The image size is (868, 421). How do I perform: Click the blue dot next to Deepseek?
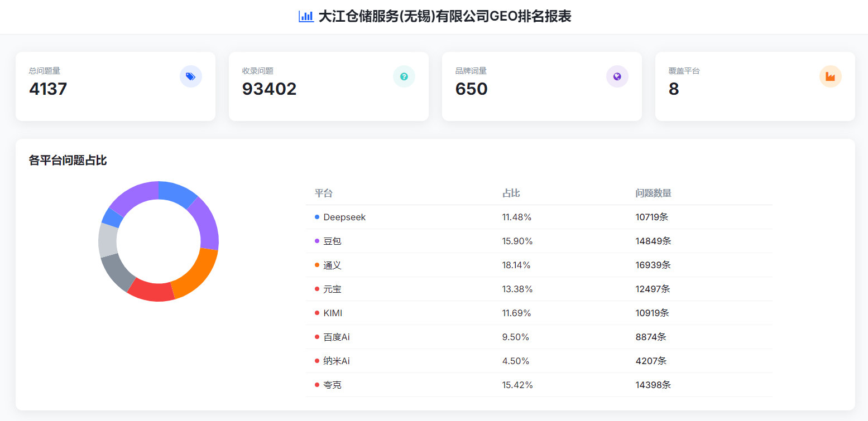[317, 217]
